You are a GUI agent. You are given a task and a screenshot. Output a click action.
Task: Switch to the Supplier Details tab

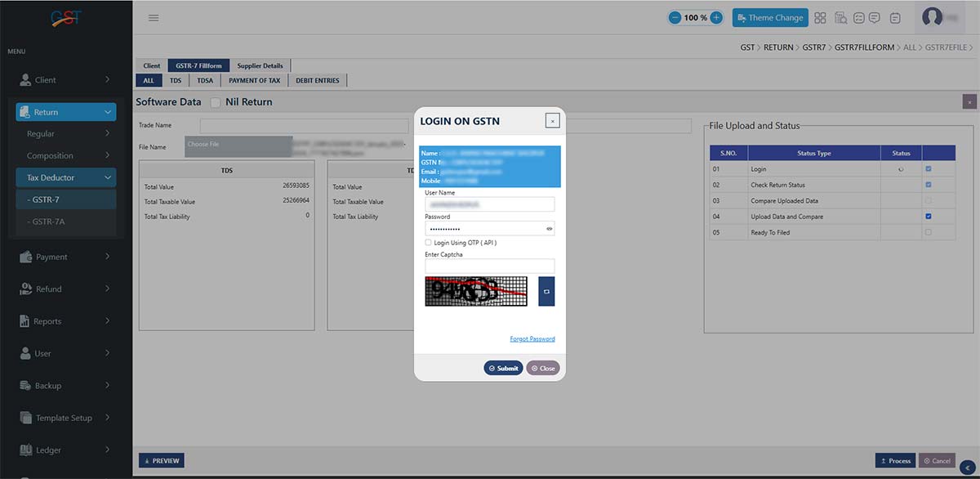261,65
